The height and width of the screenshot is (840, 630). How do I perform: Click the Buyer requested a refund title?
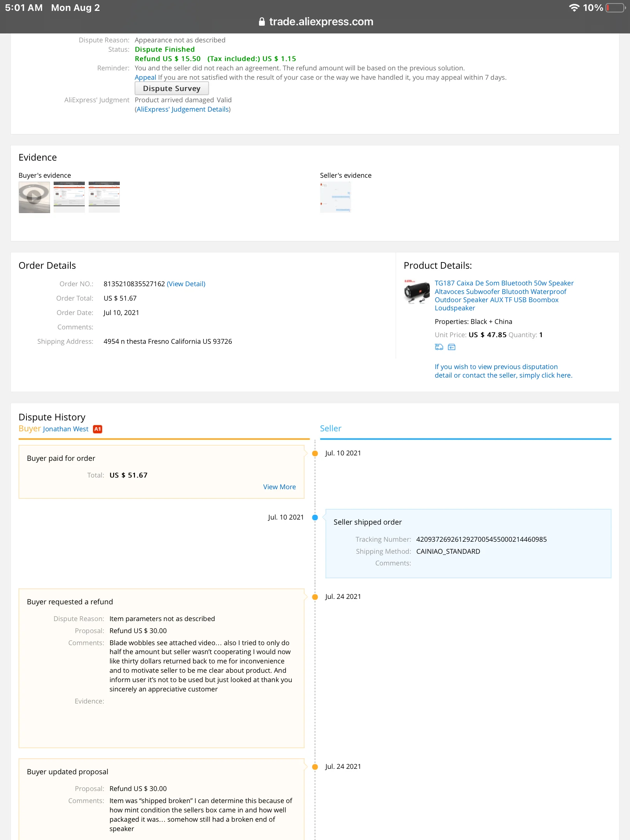point(70,602)
